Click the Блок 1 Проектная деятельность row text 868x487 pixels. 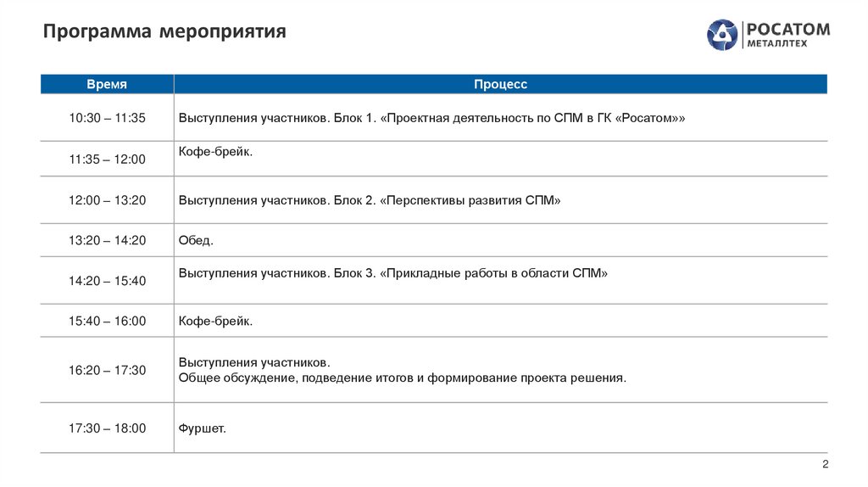coord(431,118)
